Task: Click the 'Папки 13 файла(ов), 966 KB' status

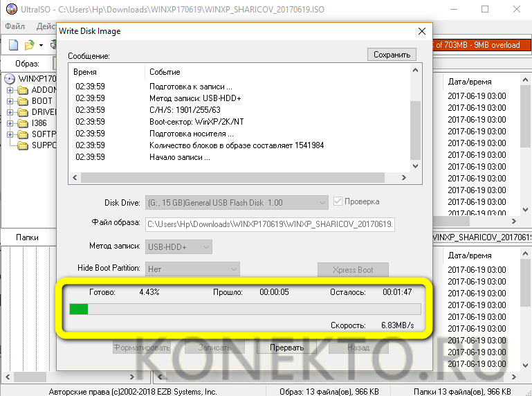Action: point(462,391)
